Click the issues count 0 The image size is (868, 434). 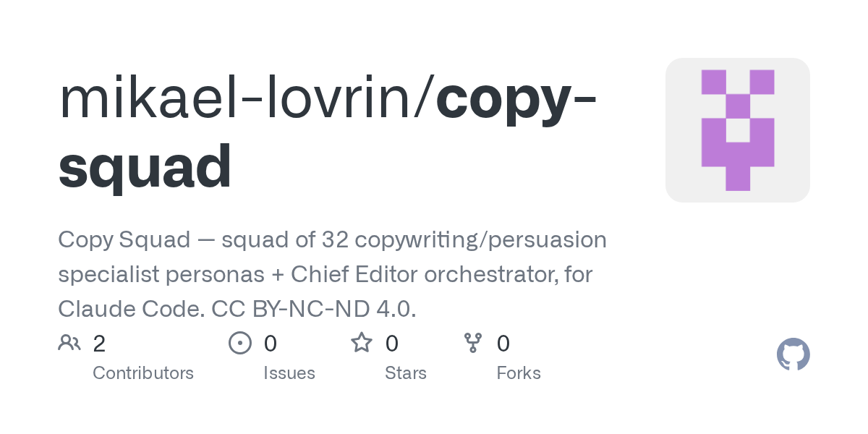tap(271, 344)
